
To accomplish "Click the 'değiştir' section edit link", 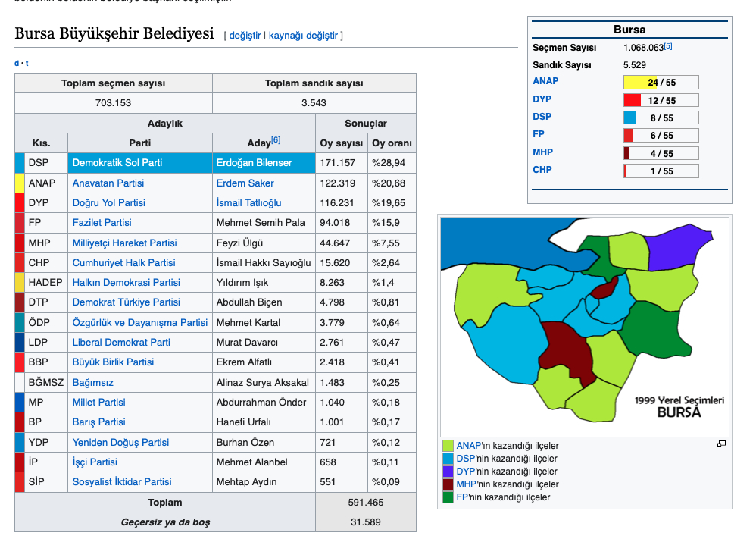I will [245, 36].
